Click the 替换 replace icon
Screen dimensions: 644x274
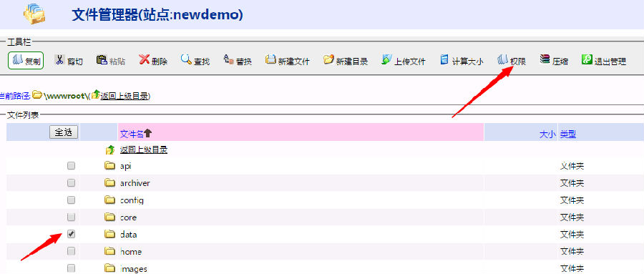pos(229,59)
